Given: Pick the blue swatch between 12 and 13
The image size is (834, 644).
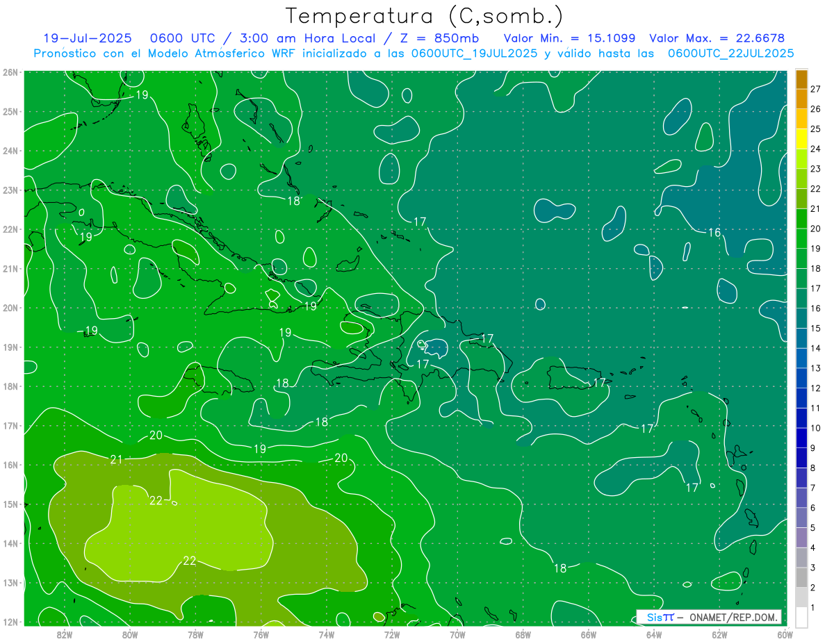Looking at the screenshot, I should pos(801,378).
